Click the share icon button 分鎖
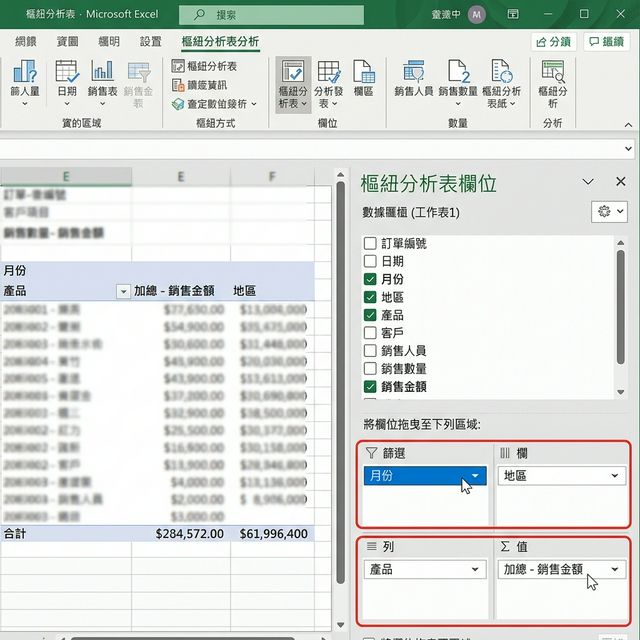The image size is (640, 640). 553,42
